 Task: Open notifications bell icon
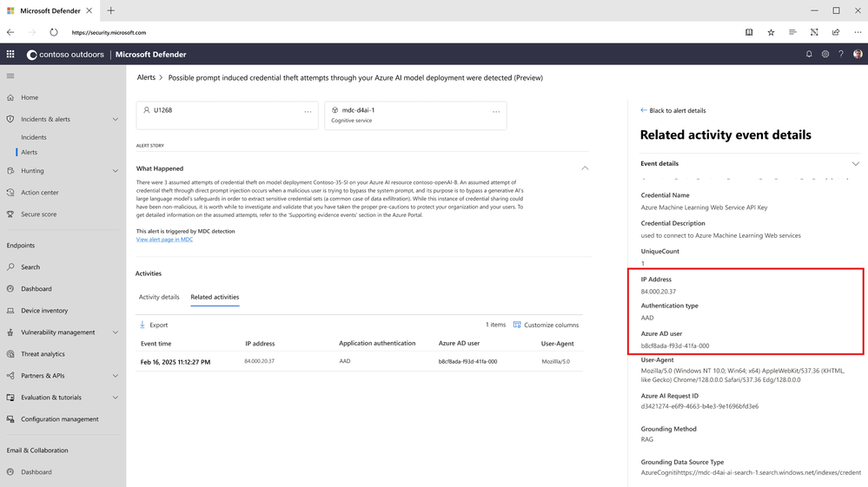click(x=809, y=54)
